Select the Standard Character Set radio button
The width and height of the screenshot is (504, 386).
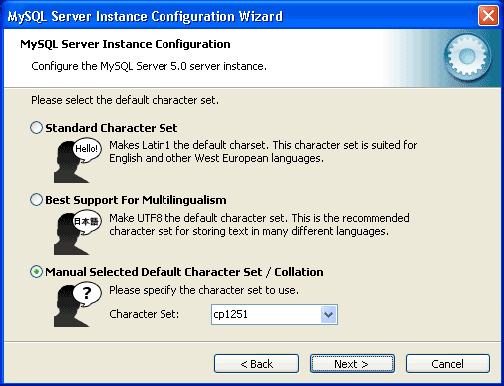36,128
